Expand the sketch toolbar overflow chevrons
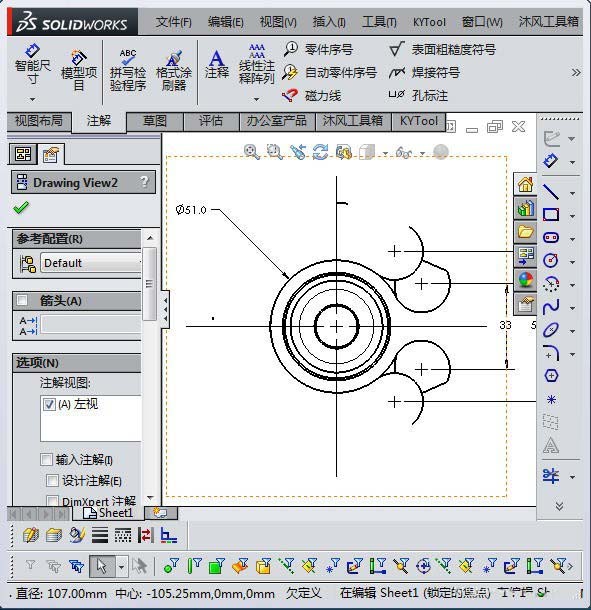This screenshot has height=610, width=591. 559,506
